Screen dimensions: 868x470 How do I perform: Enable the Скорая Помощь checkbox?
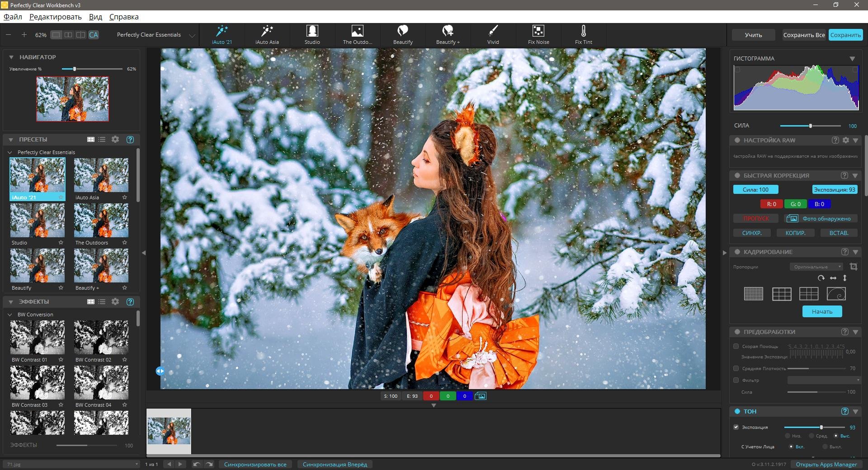click(x=736, y=346)
